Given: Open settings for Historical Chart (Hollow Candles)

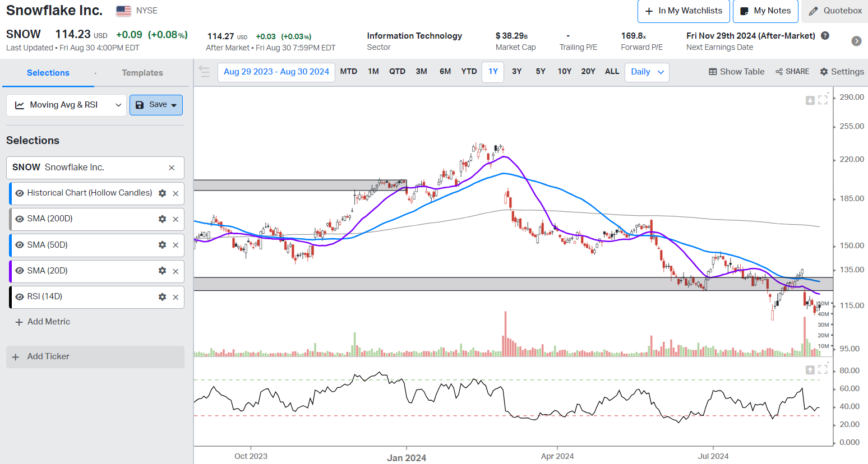Looking at the screenshot, I should click(162, 193).
